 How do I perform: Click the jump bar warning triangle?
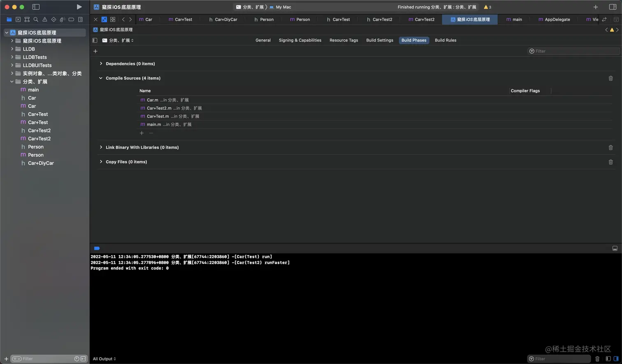(612, 30)
